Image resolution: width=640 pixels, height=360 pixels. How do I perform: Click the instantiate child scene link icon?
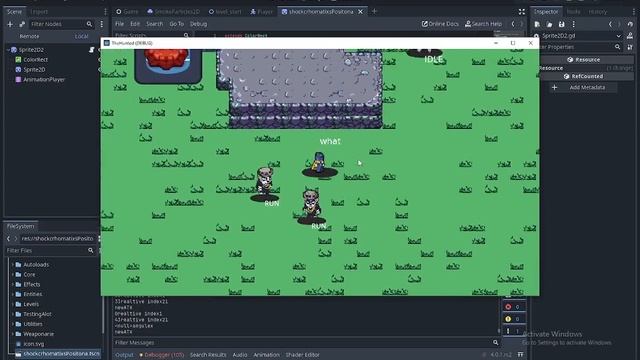pos(22,24)
